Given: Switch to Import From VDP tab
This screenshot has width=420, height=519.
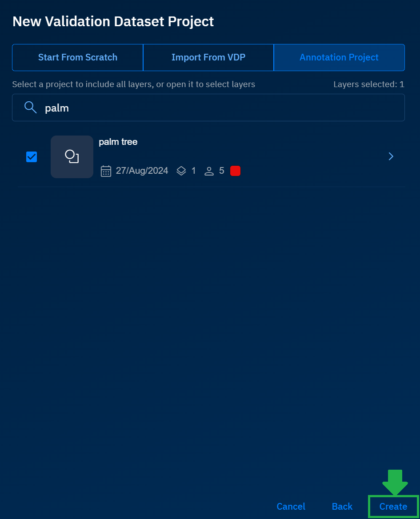Looking at the screenshot, I should point(208,57).
